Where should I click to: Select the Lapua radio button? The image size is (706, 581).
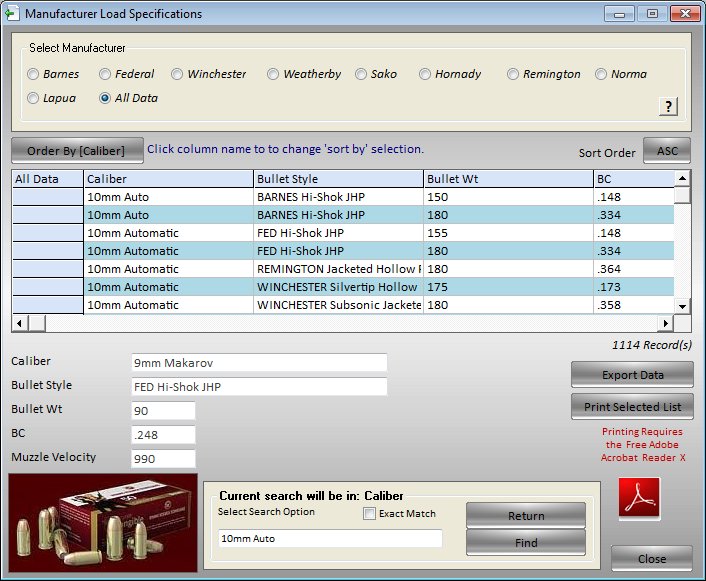point(34,98)
